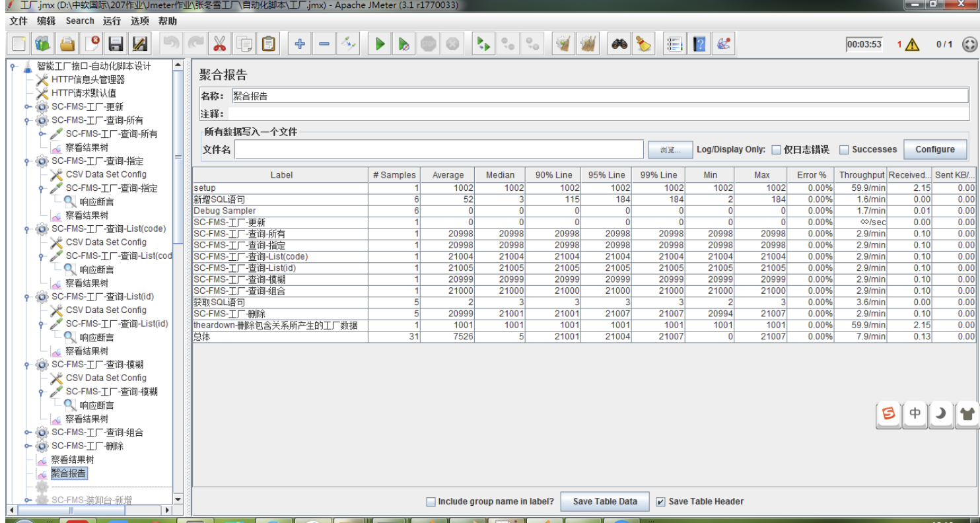Click the moon icon on IME bar

941,414
